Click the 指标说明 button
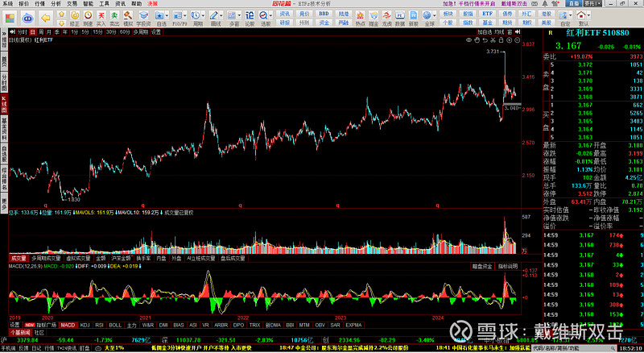 [x=508, y=267]
